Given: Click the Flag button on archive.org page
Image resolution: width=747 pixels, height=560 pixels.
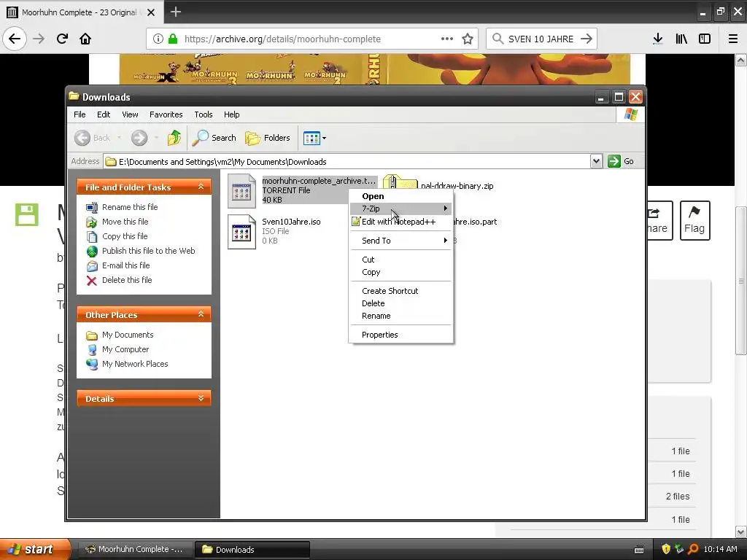Looking at the screenshot, I should pos(694,220).
